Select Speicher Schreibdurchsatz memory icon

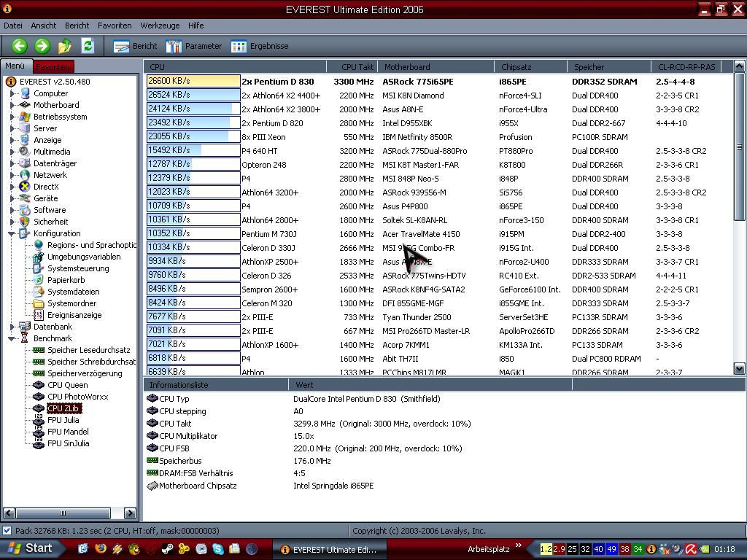click(x=39, y=362)
